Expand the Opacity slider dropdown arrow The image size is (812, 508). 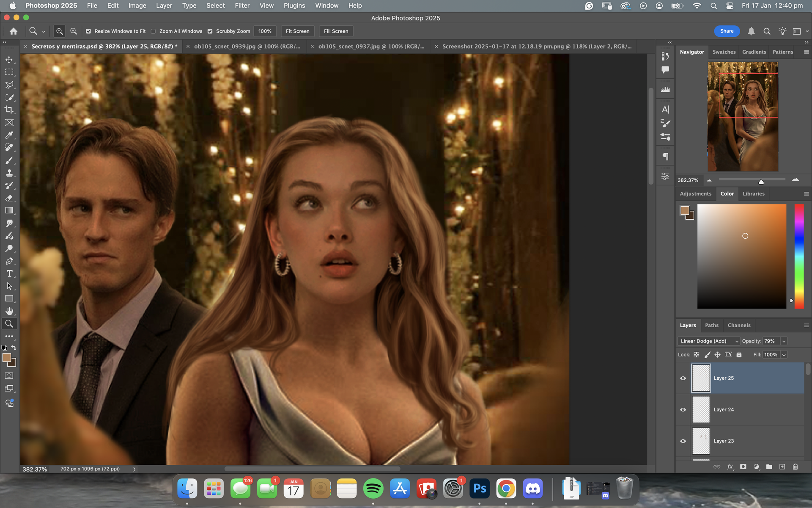(x=784, y=341)
